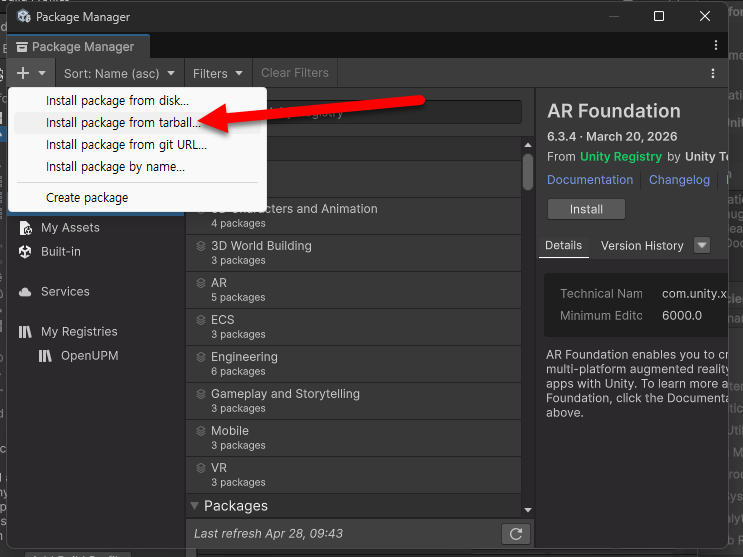Image resolution: width=743 pixels, height=557 pixels.
Task: Open the add package plus dropdown
Action: [31, 73]
